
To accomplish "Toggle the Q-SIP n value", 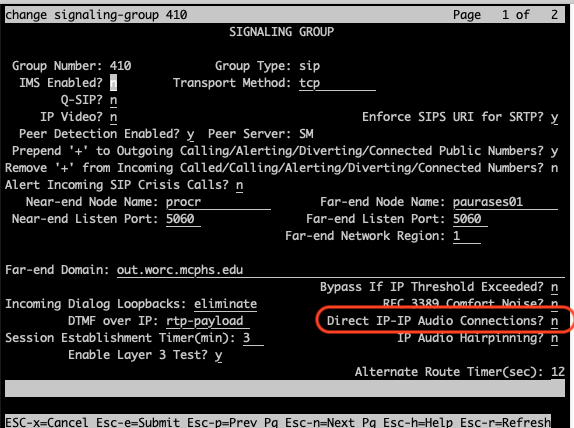I will click(x=113, y=100).
